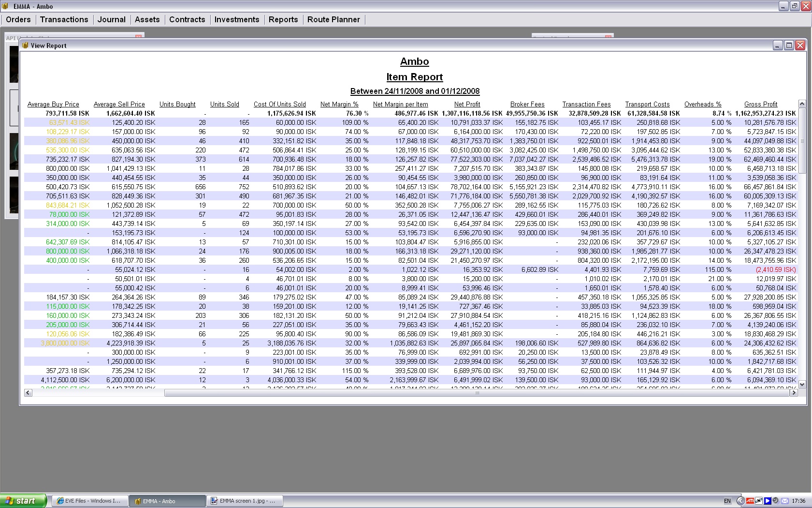812x508 pixels.
Task: Sort by Overheads % column
Action: (x=703, y=104)
